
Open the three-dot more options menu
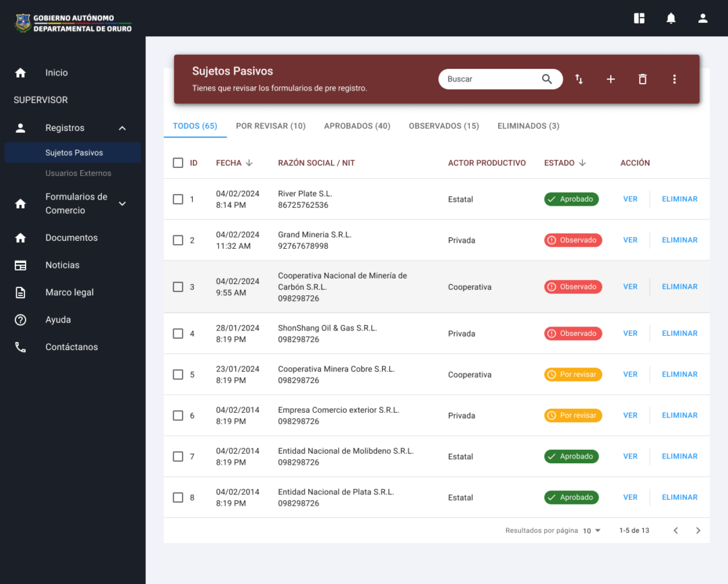[674, 80]
